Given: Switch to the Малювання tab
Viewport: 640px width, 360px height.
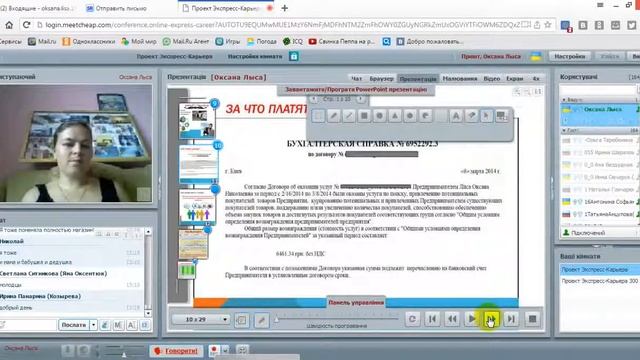Looking at the screenshot, I should point(460,78).
